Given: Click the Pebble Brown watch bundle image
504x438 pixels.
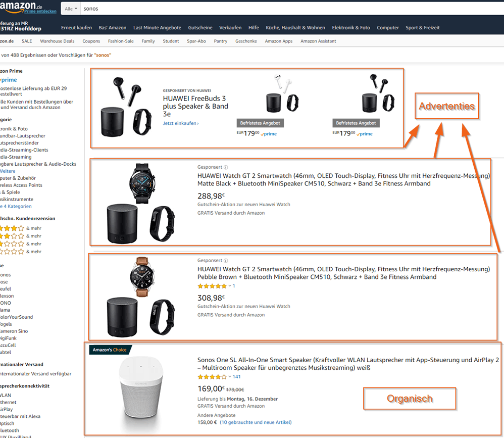Looking at the screenshot, I should [x=140, y=297].
